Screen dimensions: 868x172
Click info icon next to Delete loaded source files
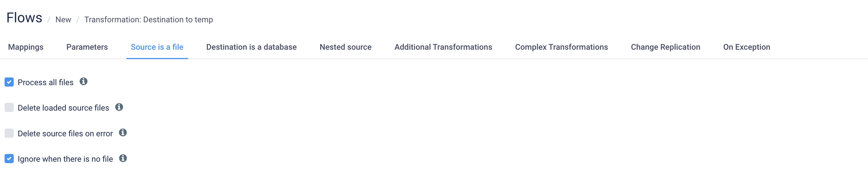pos(119,107)
